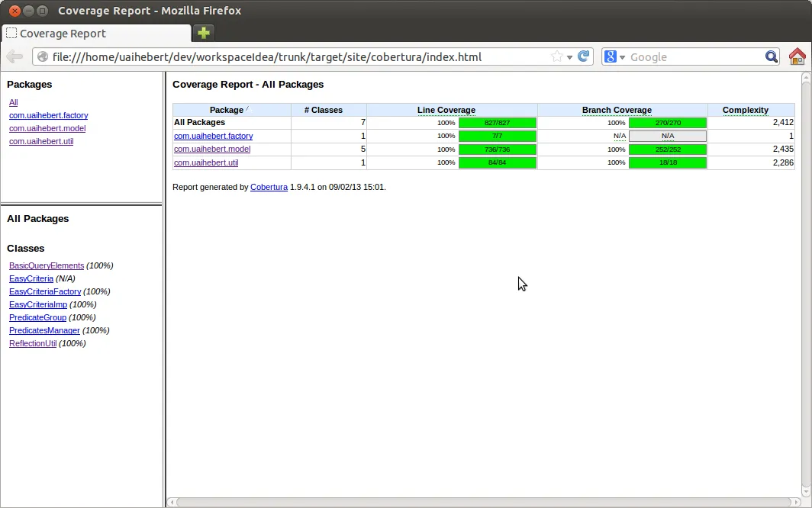Sort by Line Coverage column header
Image resolution: width=812 pixels, height=508 pixels.
click(x=452, y=110)
